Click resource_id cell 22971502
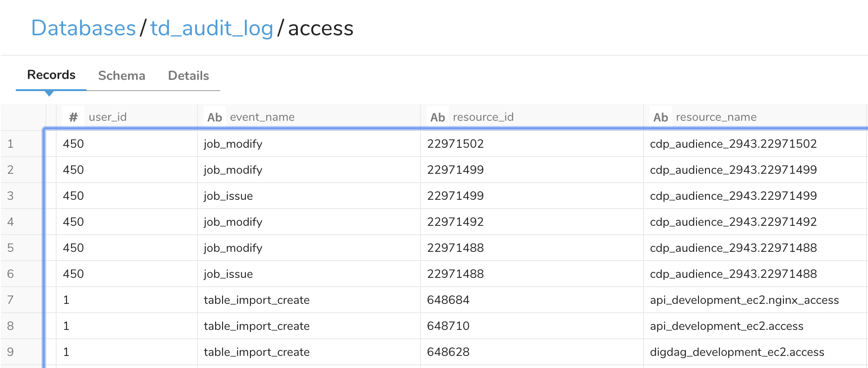The image size is (868, 368). coord(455,144)
